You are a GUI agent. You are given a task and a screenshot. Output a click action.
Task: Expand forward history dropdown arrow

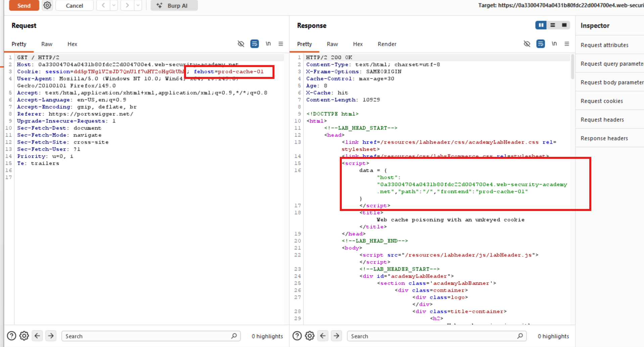click(138, 5)
